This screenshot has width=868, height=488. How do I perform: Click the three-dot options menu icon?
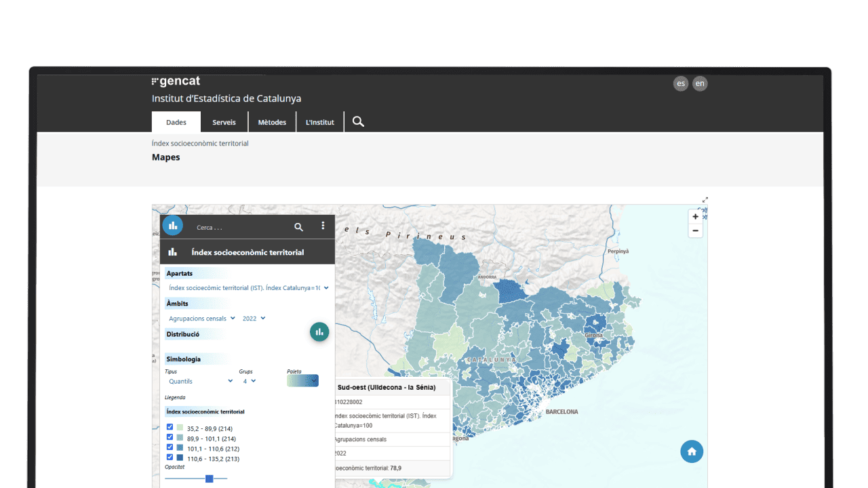[x=323, y=226]
